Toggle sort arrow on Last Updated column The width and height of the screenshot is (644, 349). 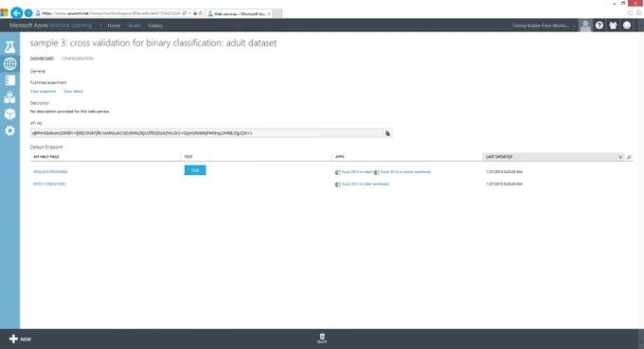pyautogui.click(x=620, y=157)
